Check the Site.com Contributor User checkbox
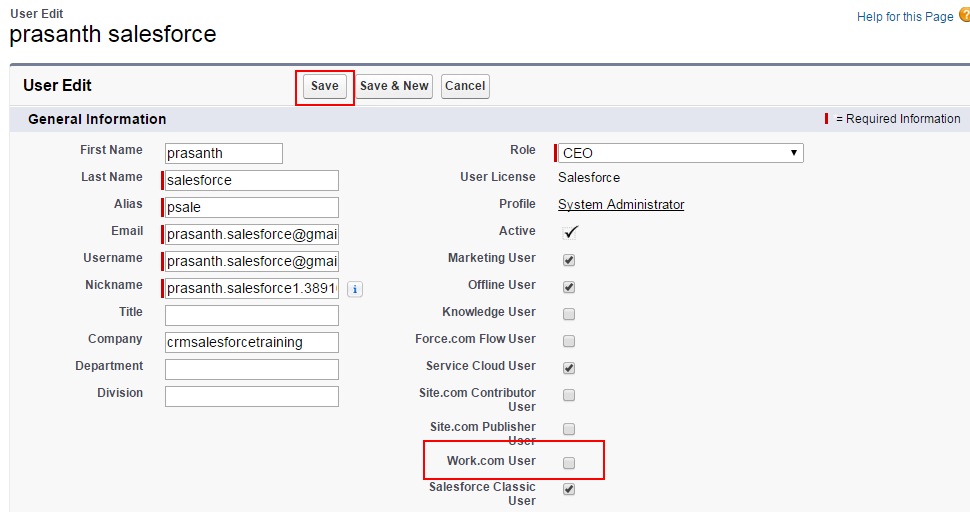The width and height of the screenshot is (970, 512). click(x=569, y=395)
